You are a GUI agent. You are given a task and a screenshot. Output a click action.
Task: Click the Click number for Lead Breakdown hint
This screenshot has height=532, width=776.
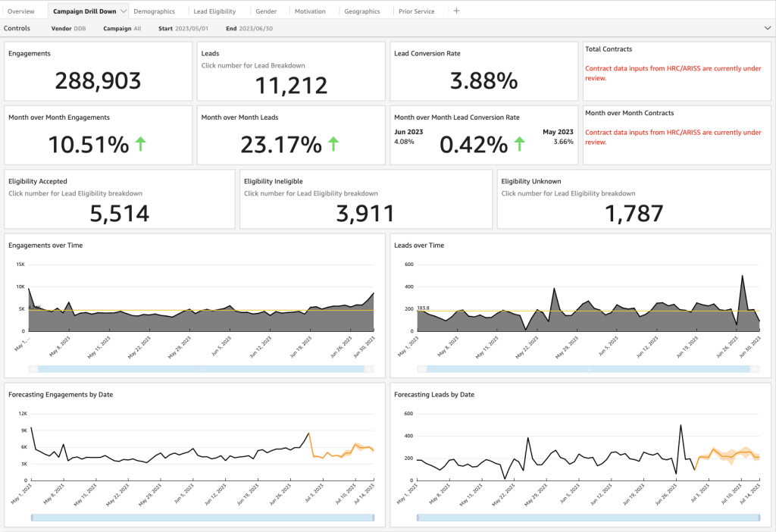click(x=253, y=65)
